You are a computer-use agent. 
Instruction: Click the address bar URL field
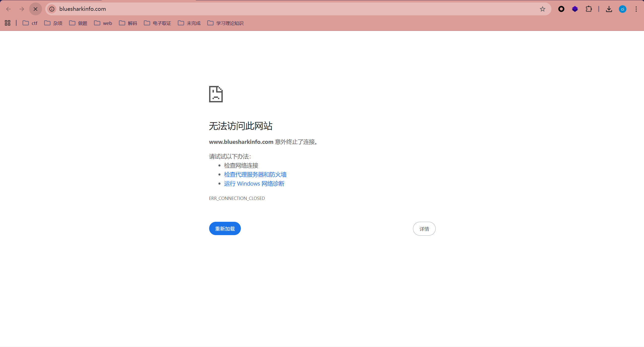coord(277,9)
